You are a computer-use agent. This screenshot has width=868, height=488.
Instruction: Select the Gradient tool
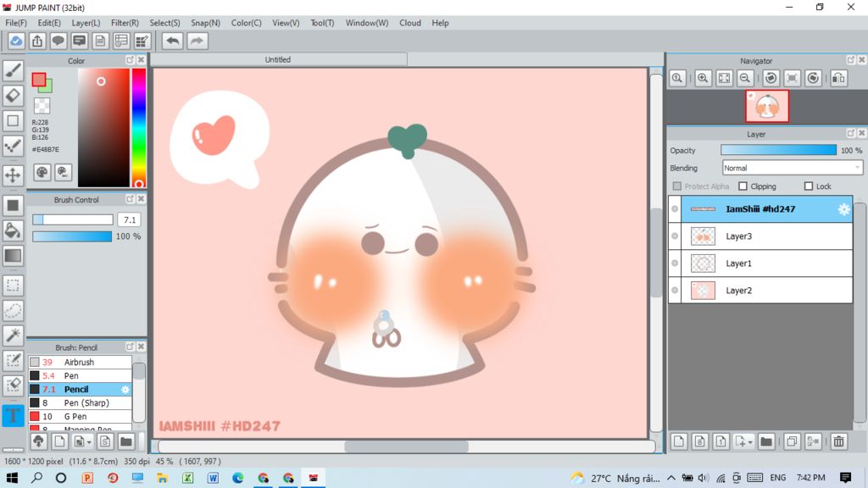13,256
